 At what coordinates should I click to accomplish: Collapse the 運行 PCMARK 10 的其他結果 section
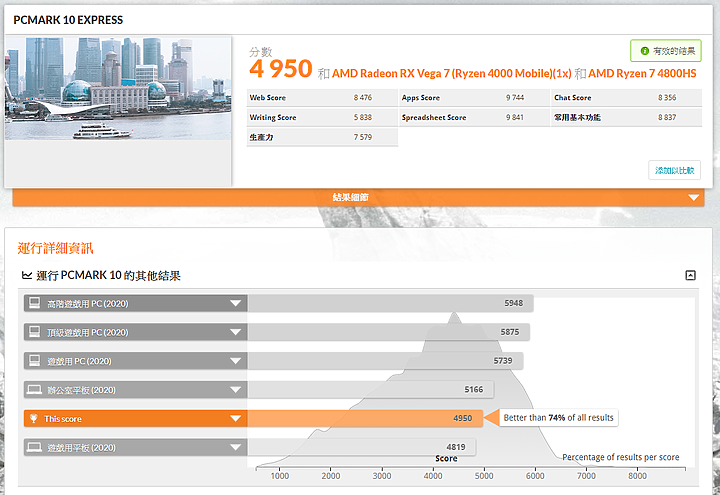[x=690, y=276]
